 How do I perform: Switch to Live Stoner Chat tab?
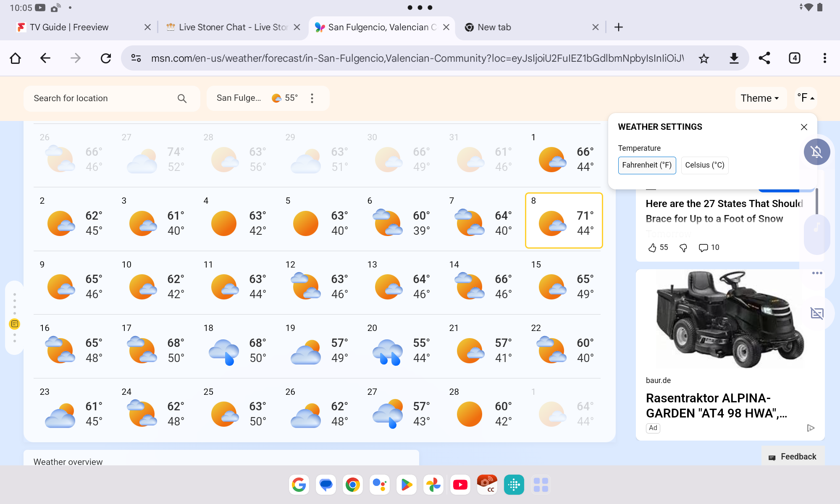233,27
